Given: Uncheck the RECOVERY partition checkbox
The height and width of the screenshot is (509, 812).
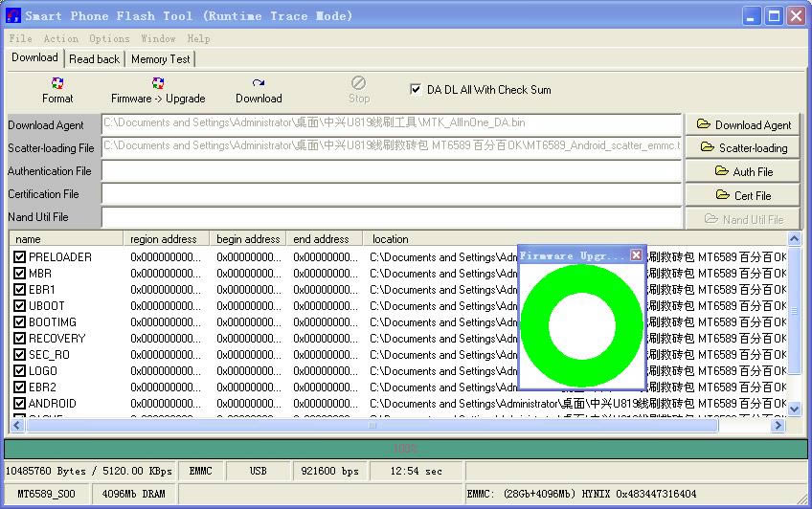Looking at the screenshot, I should point(20,339).
